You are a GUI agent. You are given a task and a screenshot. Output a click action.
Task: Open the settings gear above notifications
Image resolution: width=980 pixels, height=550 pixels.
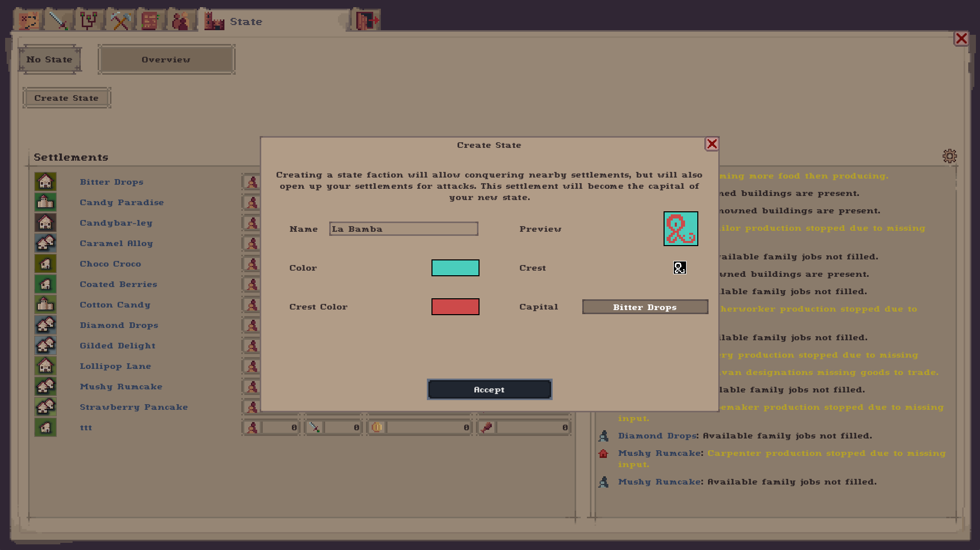click(x=950, y=156)
